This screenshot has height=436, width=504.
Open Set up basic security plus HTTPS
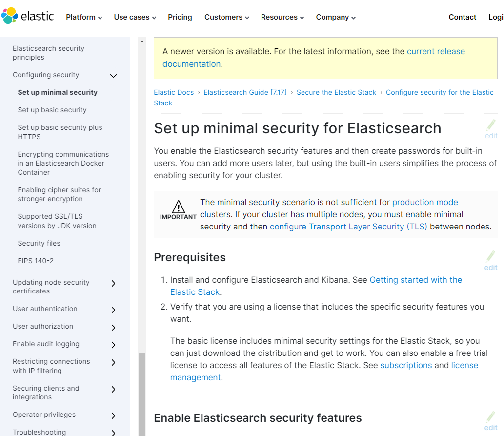tap(60, 132)
